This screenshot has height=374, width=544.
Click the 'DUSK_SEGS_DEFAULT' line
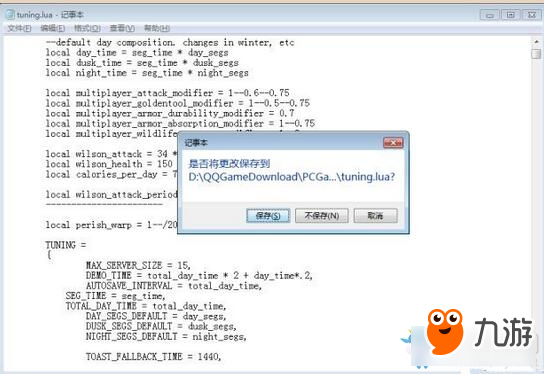161,326
